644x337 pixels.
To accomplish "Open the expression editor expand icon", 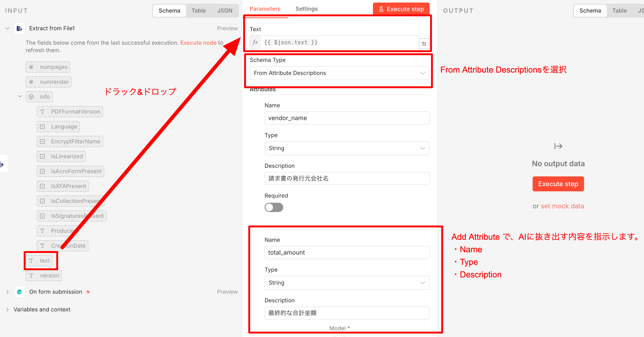I will (424, 44).
